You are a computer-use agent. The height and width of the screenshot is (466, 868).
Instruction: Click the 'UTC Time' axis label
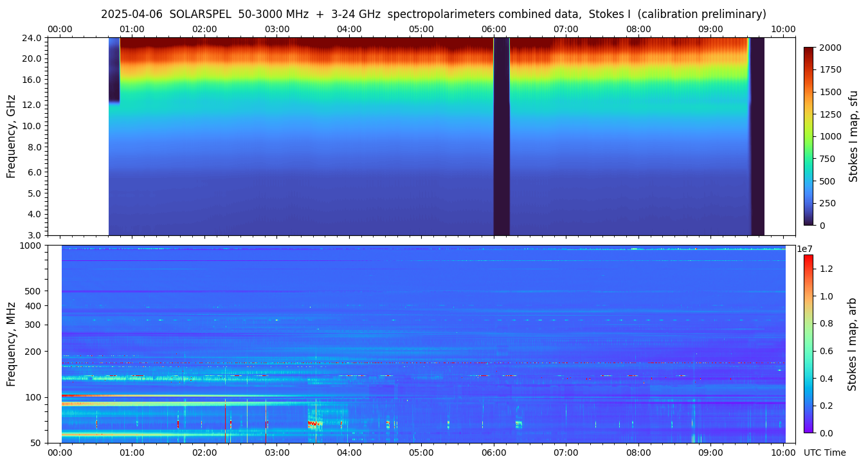coord(824,453)
